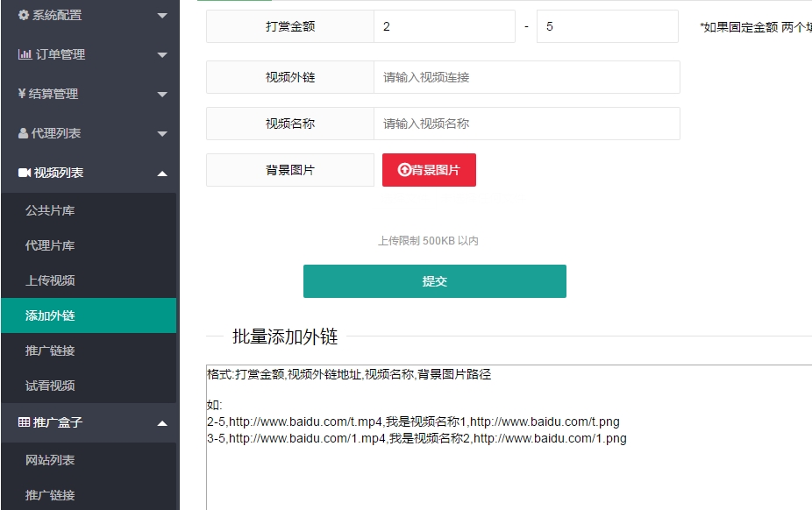Click the circular upload icon in 背景图片 button

[x=403, y=170]
